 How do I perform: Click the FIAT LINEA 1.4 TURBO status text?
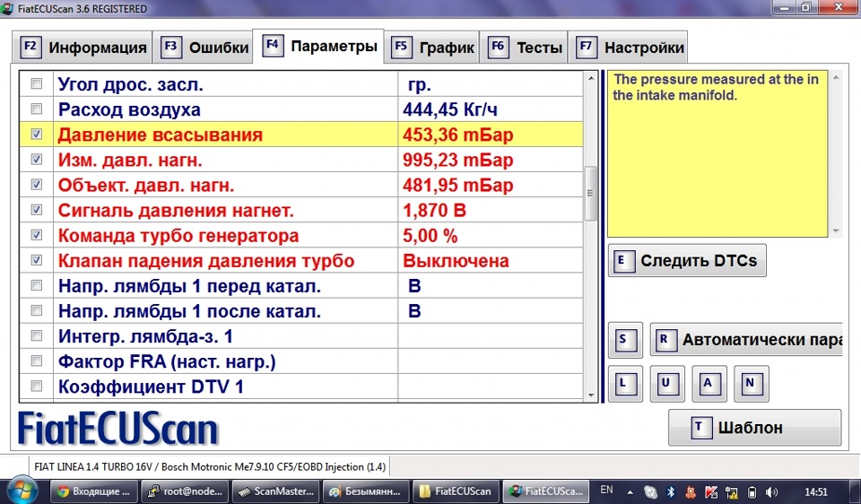[210, 466]
